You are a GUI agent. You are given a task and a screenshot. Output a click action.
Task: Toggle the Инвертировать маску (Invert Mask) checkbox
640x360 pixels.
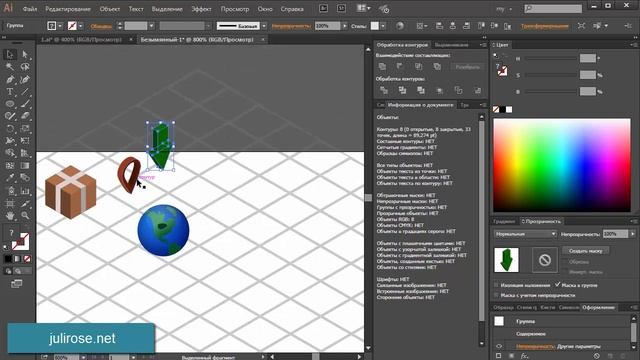tap(565, 272)
